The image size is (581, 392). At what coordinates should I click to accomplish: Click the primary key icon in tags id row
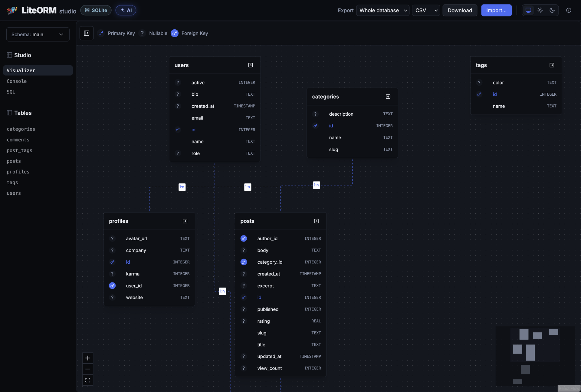(x=479, y=94)
